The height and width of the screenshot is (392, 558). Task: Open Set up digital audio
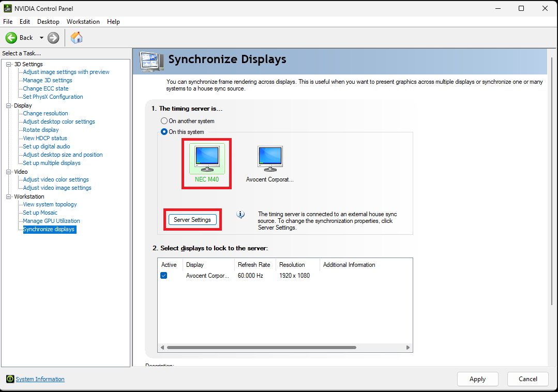(47, 146)
